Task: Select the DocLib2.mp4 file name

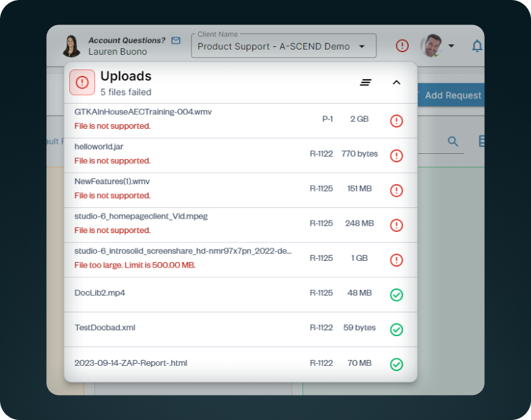Action: 100,293
